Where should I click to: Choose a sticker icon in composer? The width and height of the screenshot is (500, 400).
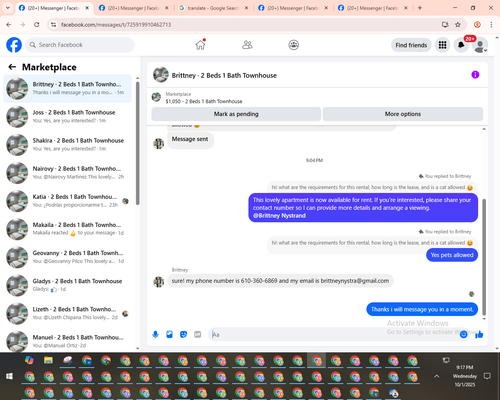[183, 334]
